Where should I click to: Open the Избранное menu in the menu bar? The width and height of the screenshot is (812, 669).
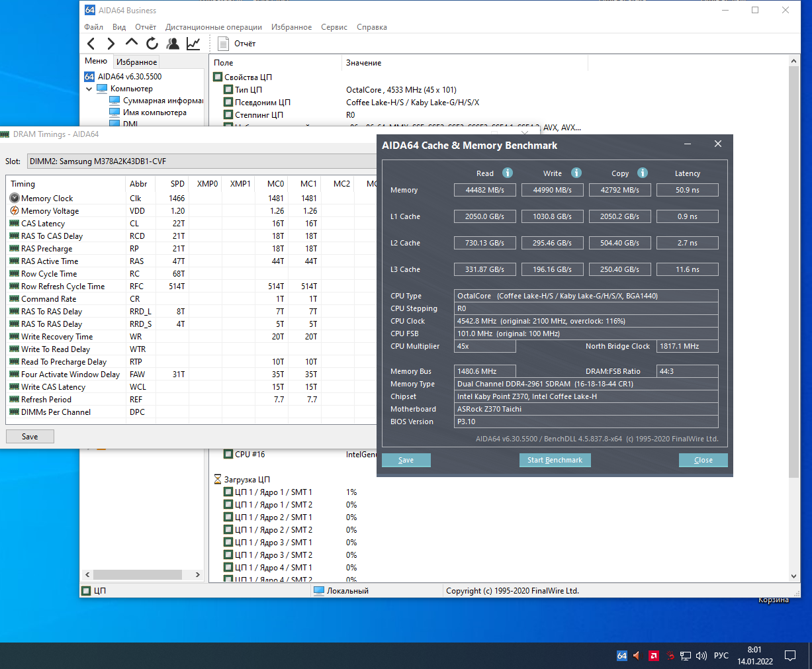(291, 27)
